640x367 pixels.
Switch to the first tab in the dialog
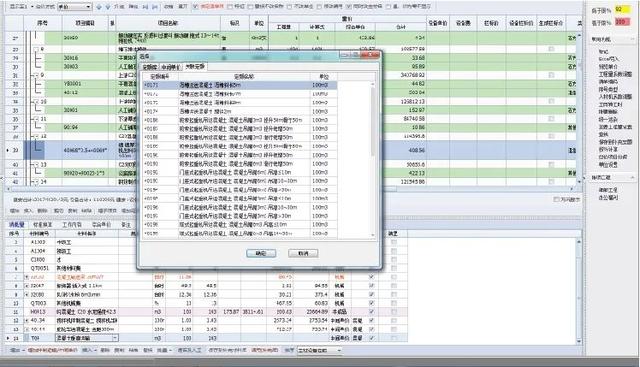coord(149,67)
